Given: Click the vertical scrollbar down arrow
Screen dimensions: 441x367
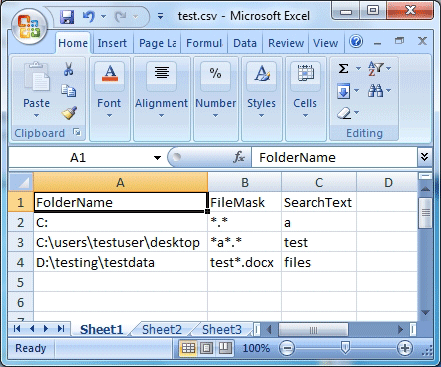Looking at the screenshot, I should pos(425,313).
